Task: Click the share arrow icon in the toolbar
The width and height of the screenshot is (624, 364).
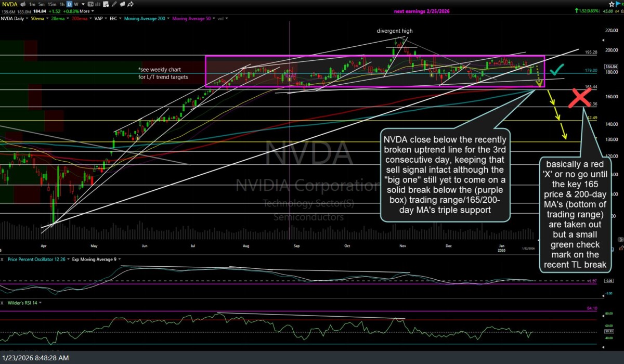Action: (x=130, y=4)
